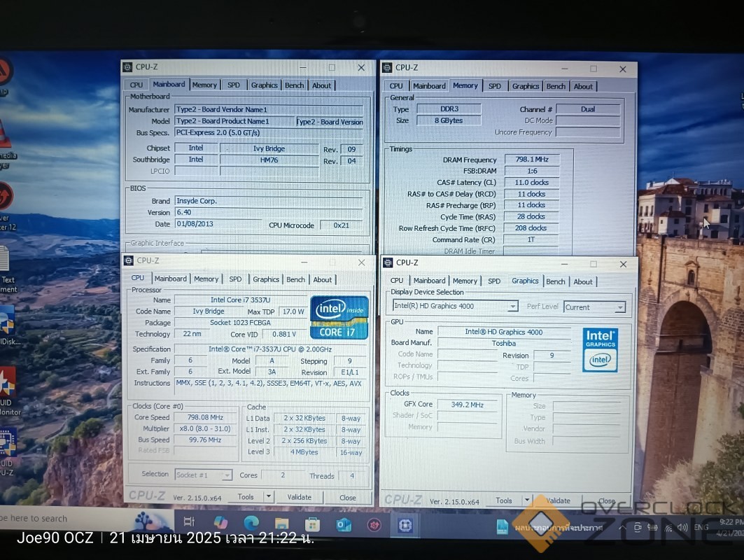This screenshot has height=560, width=744.
Task: Click Validate in the CPU processor window
Action: pos(300,497)
